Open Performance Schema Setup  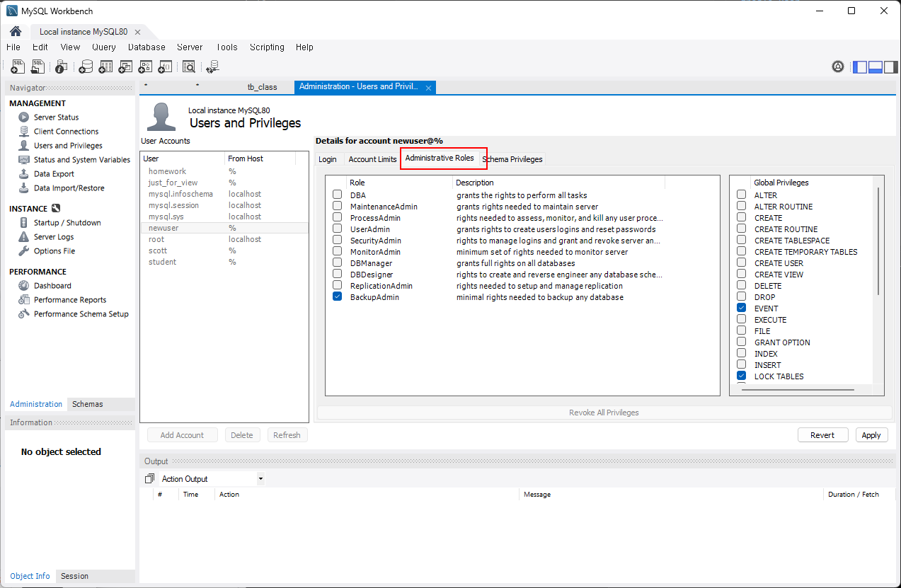[x=81, y=314]
